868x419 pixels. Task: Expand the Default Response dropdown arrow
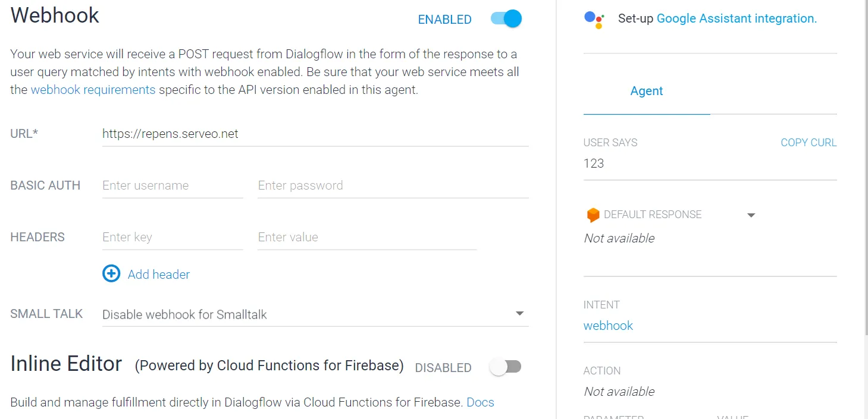point(751,215)
